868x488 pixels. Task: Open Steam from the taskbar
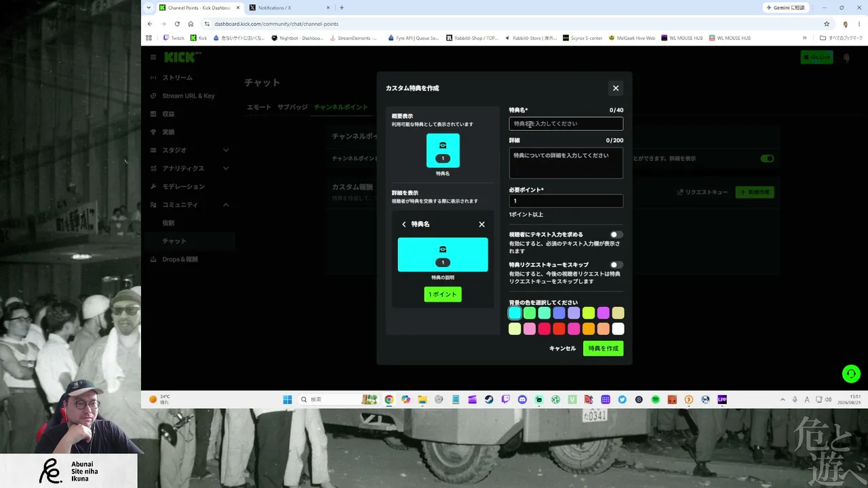489,400
